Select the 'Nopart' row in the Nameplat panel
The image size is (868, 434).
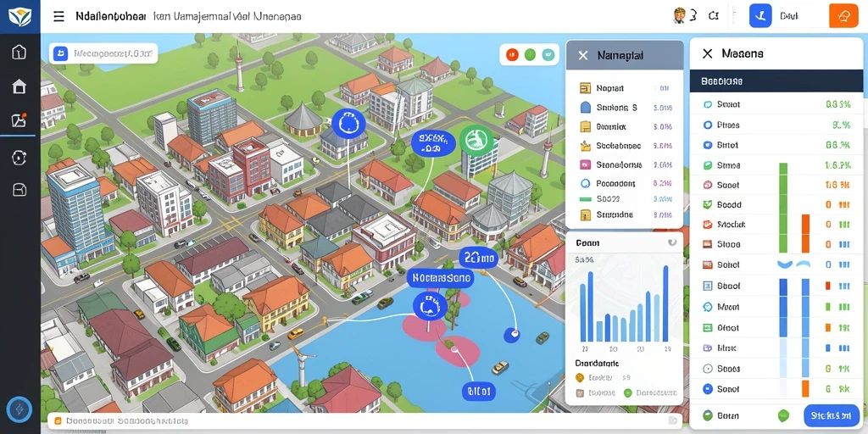point(626,88)
